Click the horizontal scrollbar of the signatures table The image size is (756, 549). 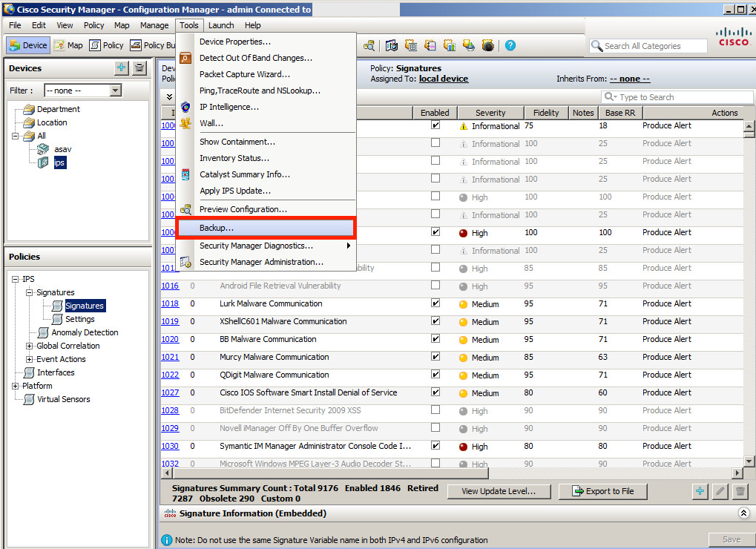[330, 473]
